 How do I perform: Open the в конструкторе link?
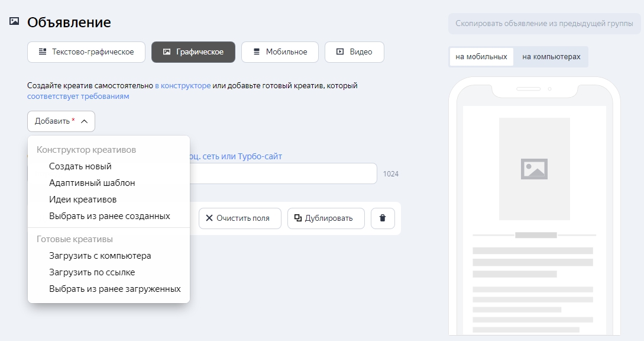[183, 86]
